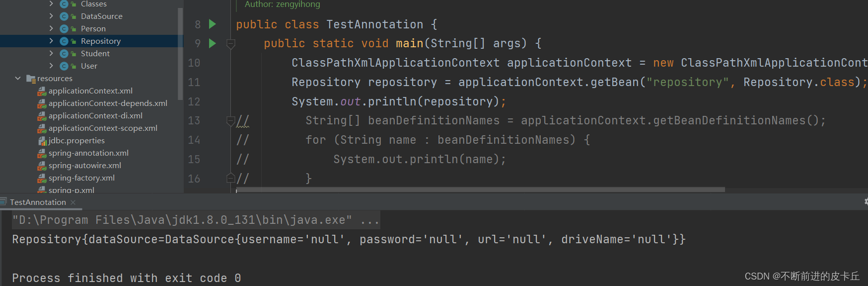Select Student in the project tree
The height and width of the screenshot is (286, 868).
(95, 54)
